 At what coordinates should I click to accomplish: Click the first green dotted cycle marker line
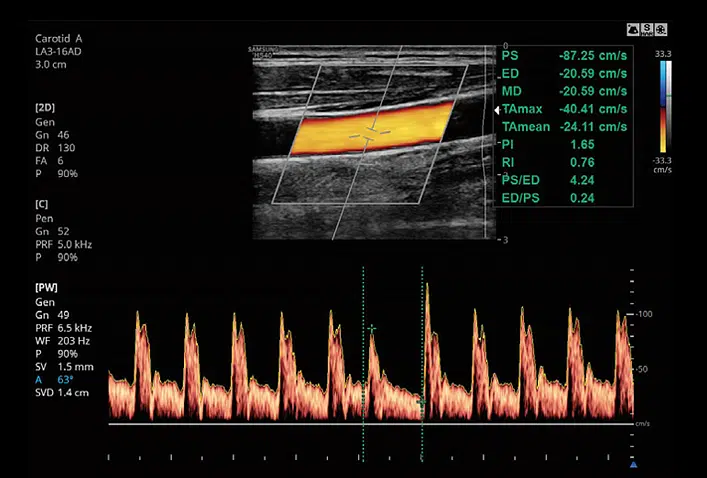363,380
